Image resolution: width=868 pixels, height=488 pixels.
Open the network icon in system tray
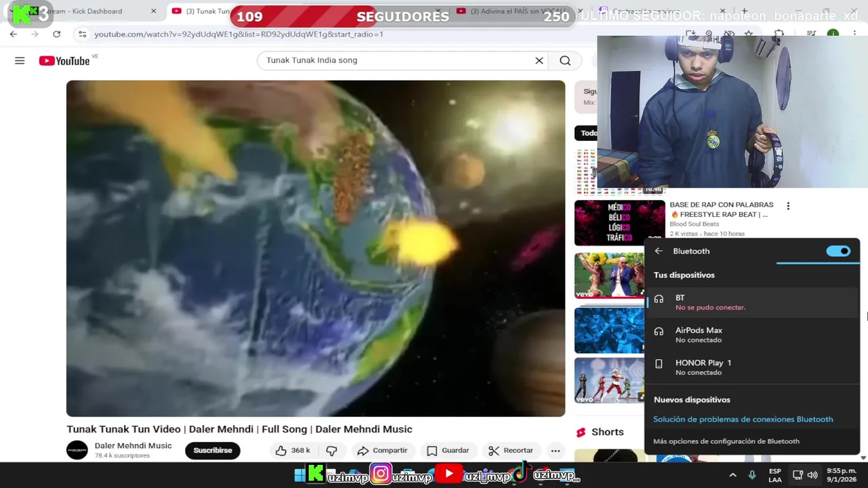(x=797, y=475)
